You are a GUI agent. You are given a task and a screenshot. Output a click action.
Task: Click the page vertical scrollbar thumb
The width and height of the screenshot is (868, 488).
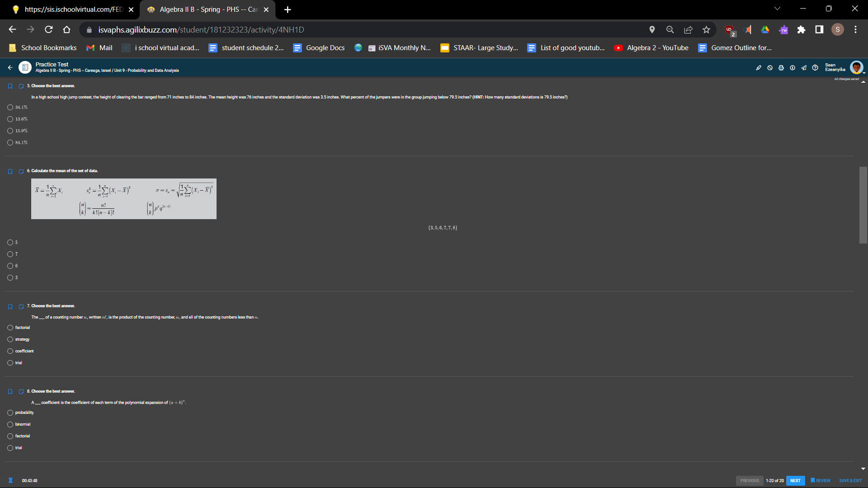[x=863, y=205]
